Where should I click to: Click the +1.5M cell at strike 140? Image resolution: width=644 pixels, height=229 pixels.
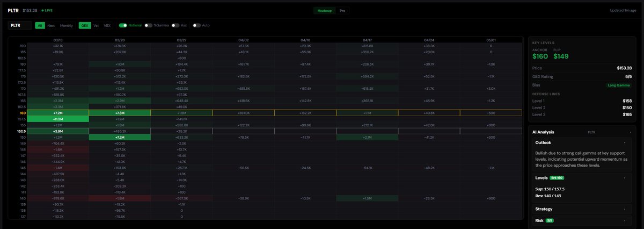367,198
